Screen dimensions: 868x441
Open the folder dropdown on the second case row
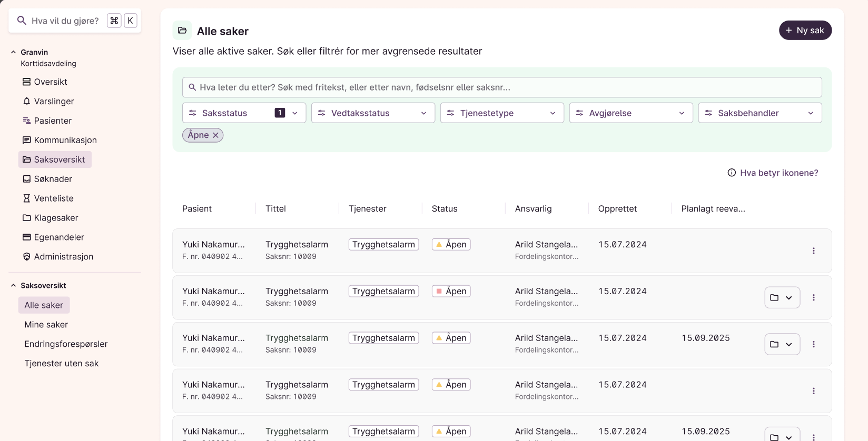click(x=782, y=298)
